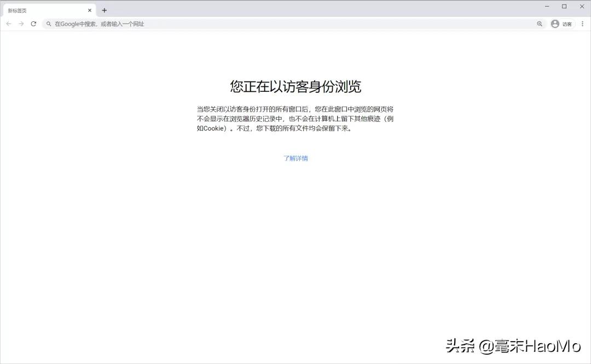Click the guest browsing description paragraph
Screen dimensions: 591x364
click(296, 119)
